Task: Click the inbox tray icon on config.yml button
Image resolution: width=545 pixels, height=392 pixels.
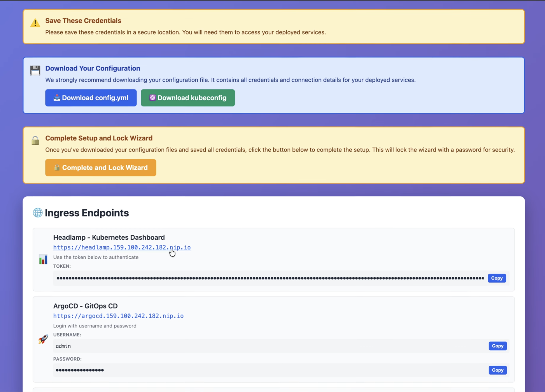Action: 57,98
